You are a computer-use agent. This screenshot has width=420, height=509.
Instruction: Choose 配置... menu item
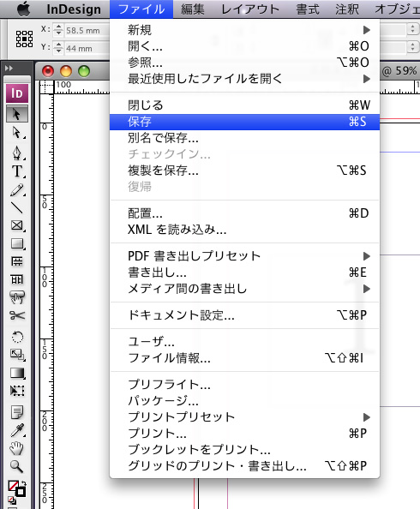pos(244,213)
